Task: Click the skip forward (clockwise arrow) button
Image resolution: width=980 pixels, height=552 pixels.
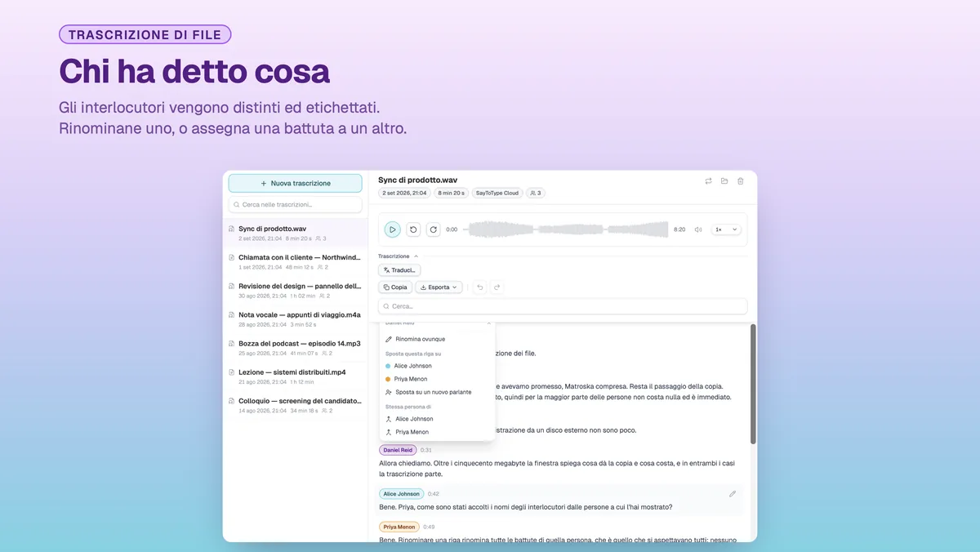Action: (x=434, y=229)
